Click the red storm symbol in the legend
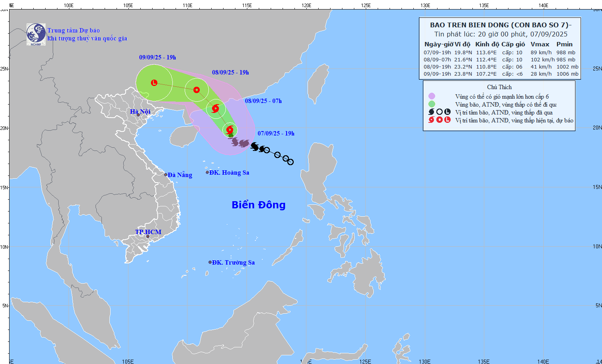602x364 pixels. pyautogui.click(x=432, y=120)
